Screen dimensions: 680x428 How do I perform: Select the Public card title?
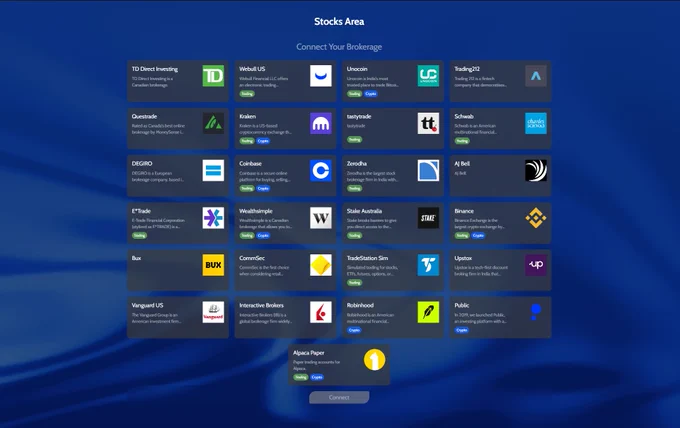[x=462, y=305]
